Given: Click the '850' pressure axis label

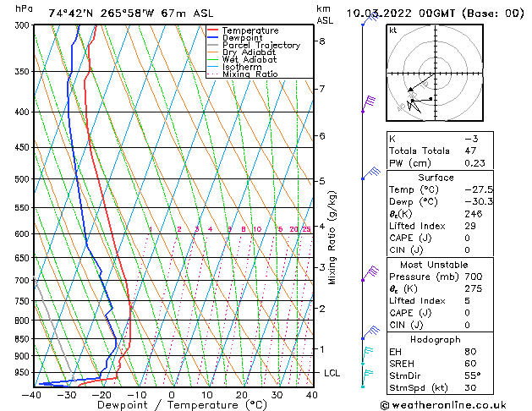Looking at the screenshot, I should (24, 339).
